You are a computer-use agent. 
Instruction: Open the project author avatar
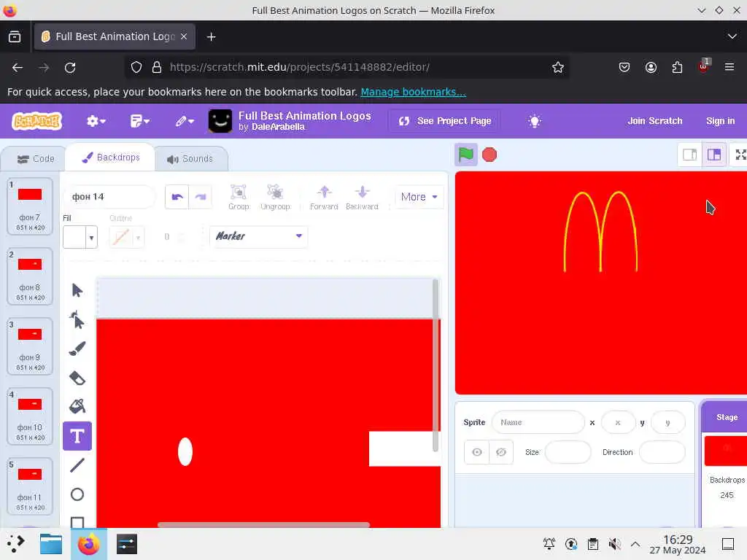pos(220,121)
